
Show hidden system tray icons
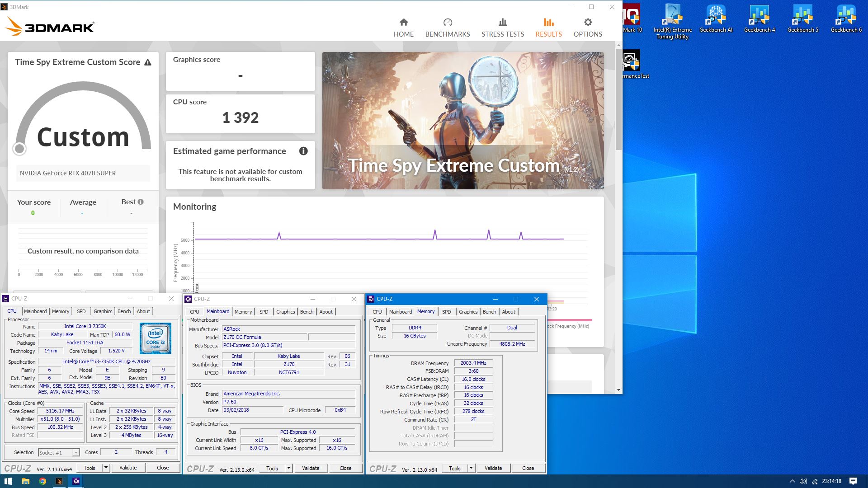792,481
